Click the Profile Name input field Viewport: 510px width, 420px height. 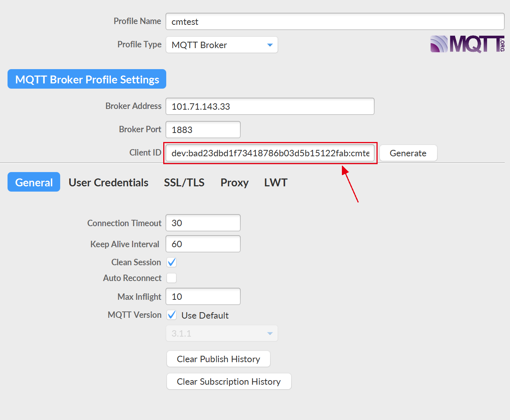click(335, 22)
